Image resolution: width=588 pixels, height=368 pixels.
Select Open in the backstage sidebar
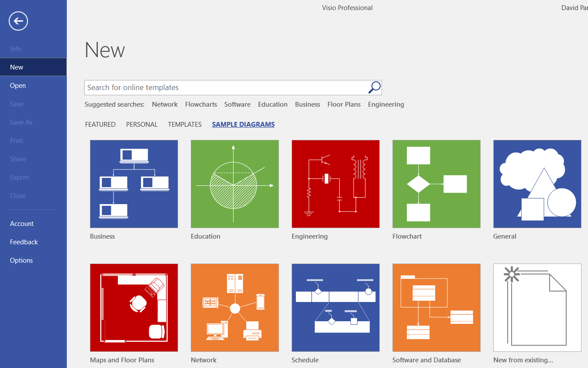(x=33, y=86)
